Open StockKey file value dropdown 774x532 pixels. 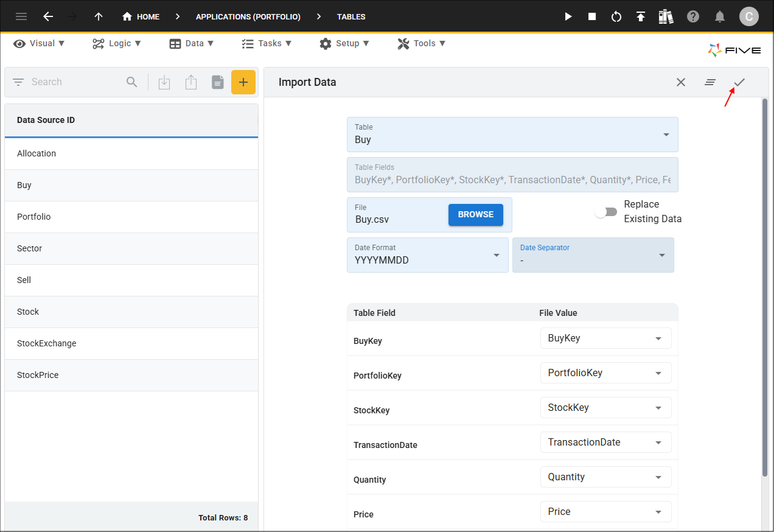point(606,408)
